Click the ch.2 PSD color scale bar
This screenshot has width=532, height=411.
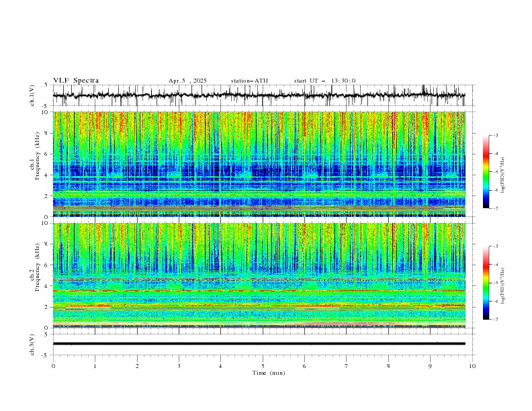tap(486, 283)
